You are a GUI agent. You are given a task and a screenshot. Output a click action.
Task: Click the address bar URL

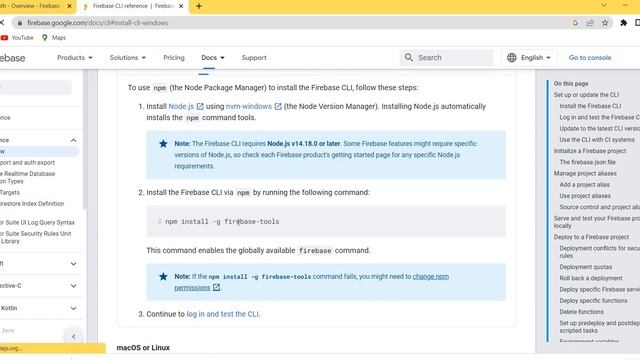98,23
